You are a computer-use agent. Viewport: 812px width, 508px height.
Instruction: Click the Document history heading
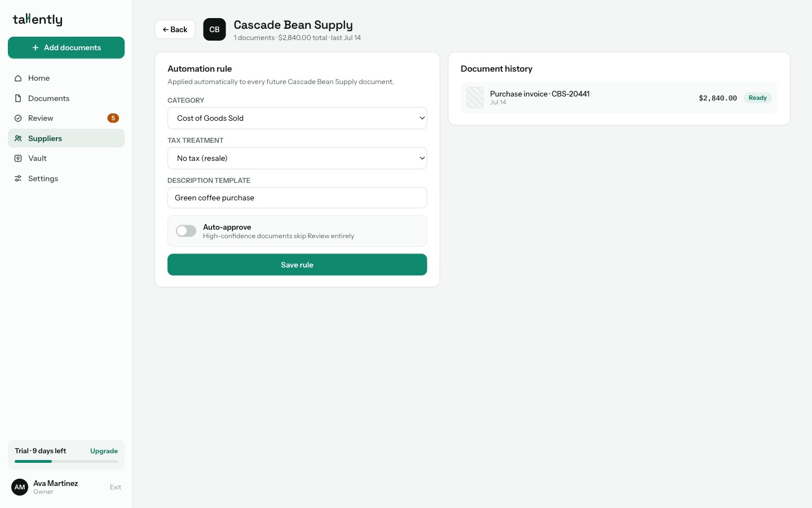[x=496, y=69]
